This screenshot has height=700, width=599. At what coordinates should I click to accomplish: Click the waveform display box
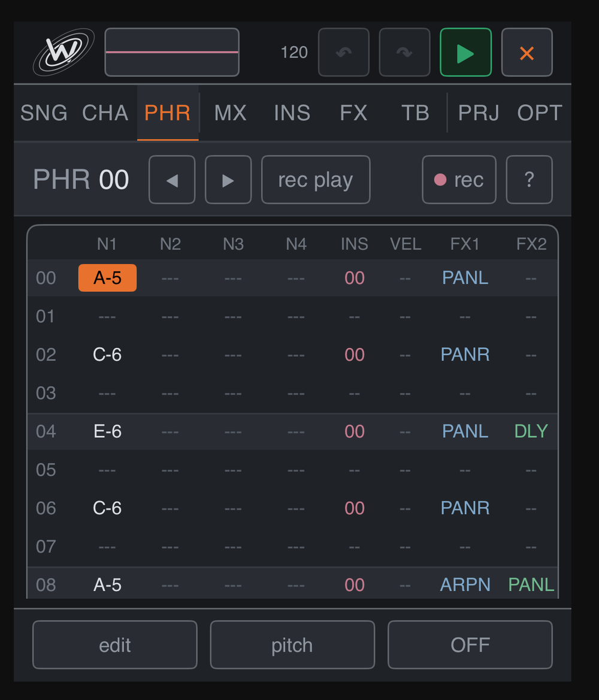(172, 52)
